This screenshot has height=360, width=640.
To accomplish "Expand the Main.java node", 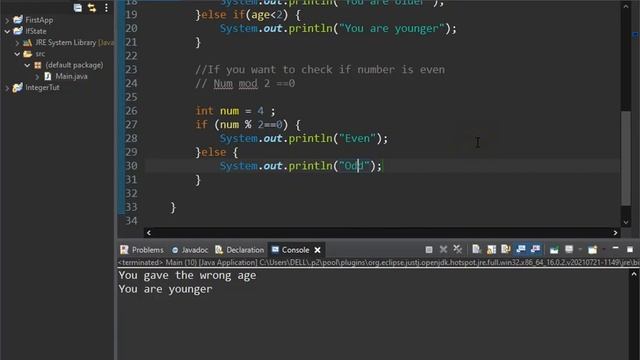I will [37, 76].
